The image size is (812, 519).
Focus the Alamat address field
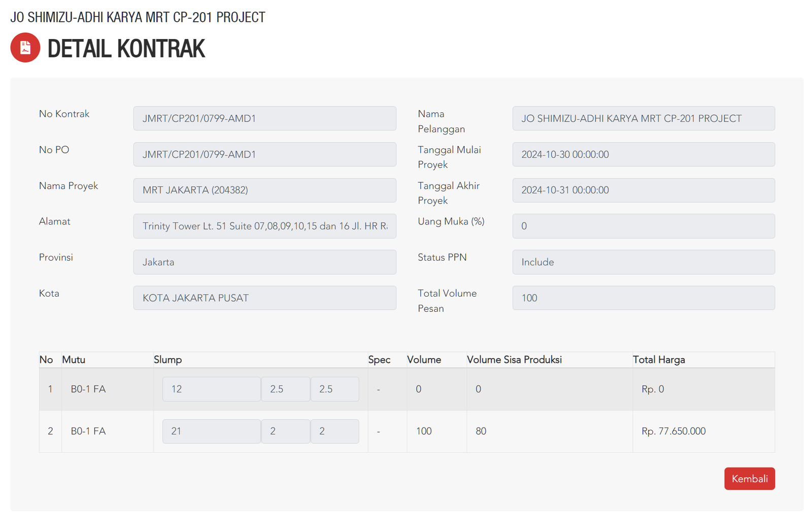(x=264, y=226)
